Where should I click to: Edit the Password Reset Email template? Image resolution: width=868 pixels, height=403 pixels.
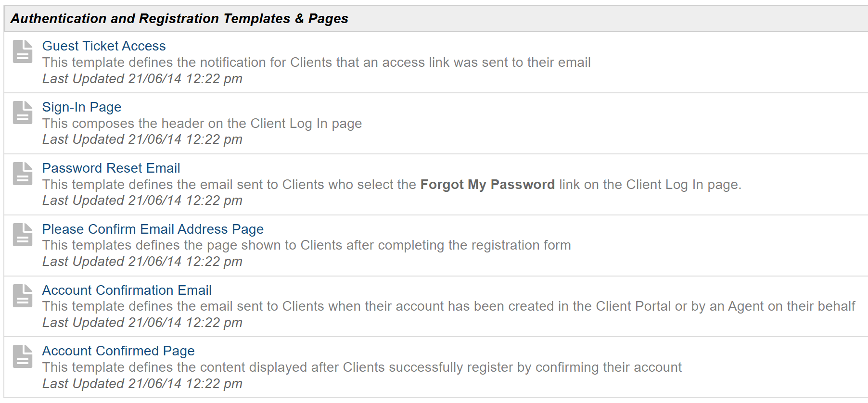(111, 168)
